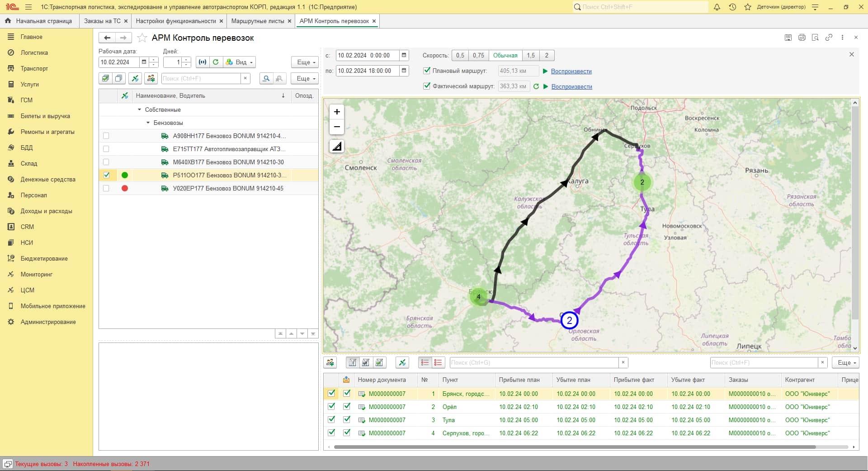Click the map zoom out minus button

(337, 127)
